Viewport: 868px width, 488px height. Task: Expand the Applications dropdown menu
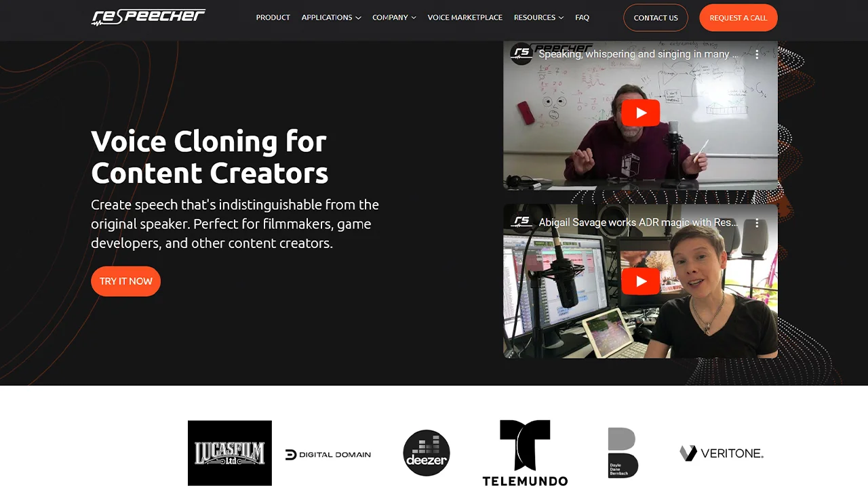(x=331, y=18)
